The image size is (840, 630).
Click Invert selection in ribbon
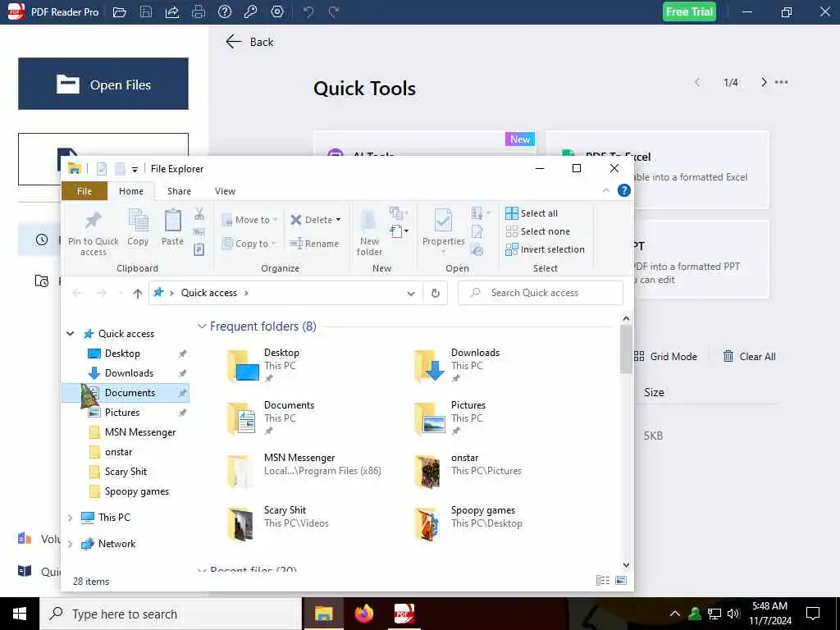[x=546, y=249]
